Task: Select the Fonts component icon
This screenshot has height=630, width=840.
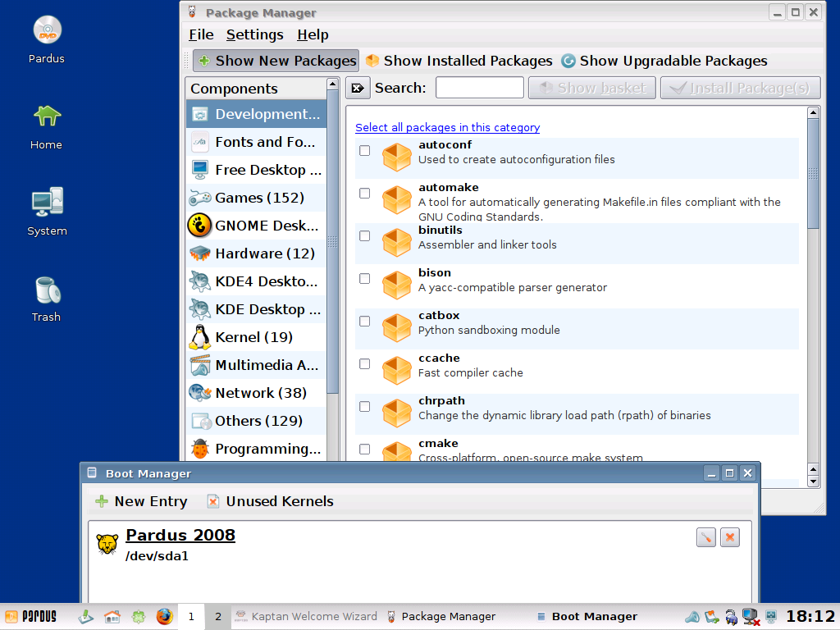Action: tap(200, 142)
